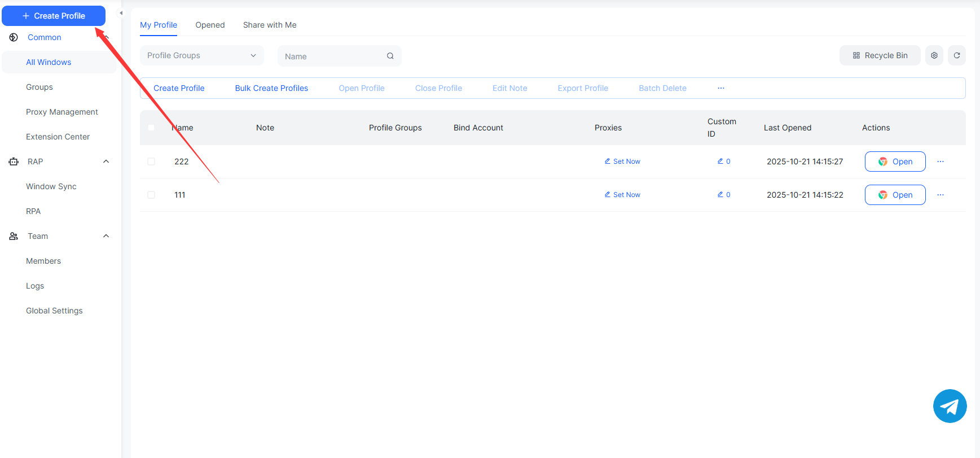The width and height of the screenshot is (980, 458).
Task: Switch to the Opened tab
Action: point(210,25)
